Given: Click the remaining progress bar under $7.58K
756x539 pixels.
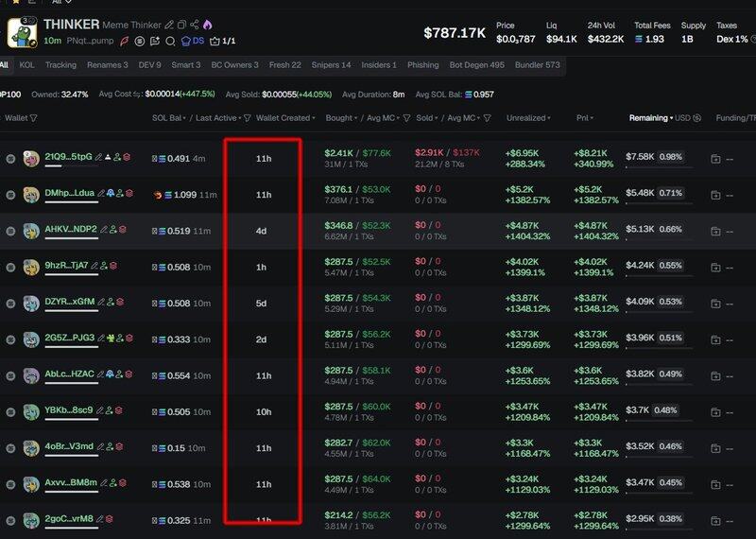Looking at the screenshot, I should point(659,167).
